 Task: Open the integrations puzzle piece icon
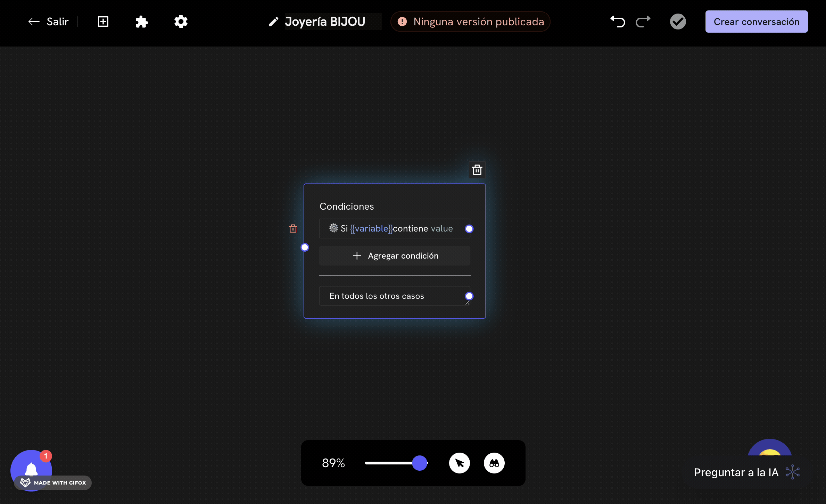tap(142, 22)
